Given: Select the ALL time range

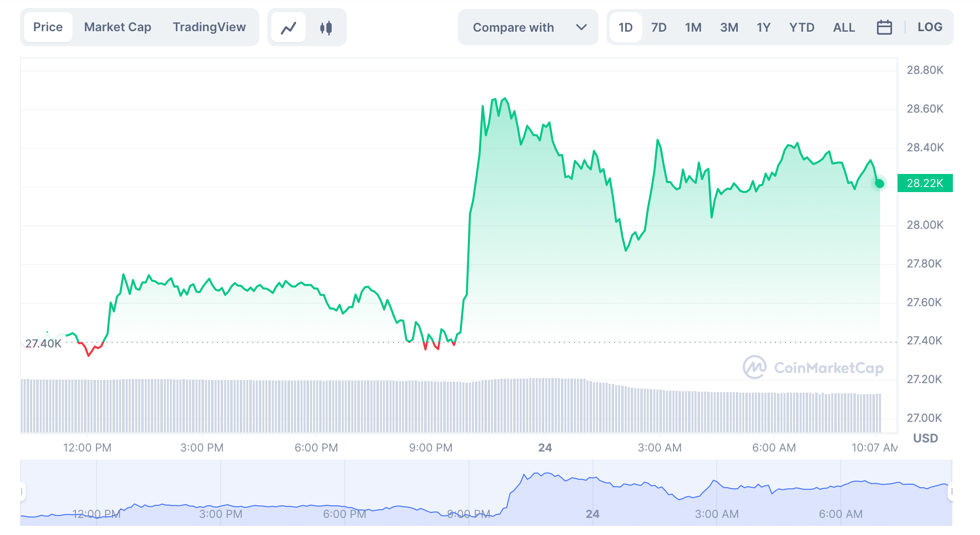Looking at the screenshot, I should point(844,27).
